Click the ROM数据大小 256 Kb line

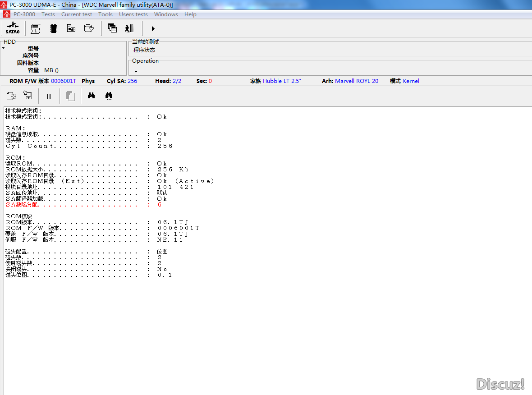click(x=97, y=170)
